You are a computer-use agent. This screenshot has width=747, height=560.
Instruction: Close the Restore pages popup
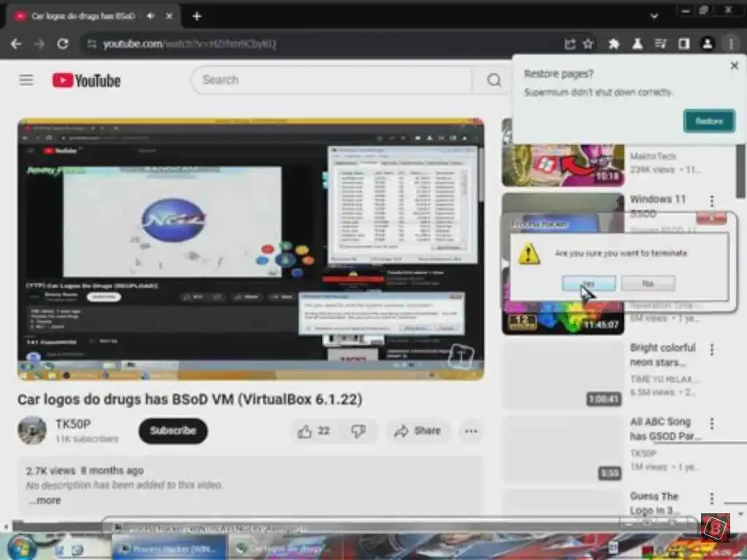coord(734,66)
